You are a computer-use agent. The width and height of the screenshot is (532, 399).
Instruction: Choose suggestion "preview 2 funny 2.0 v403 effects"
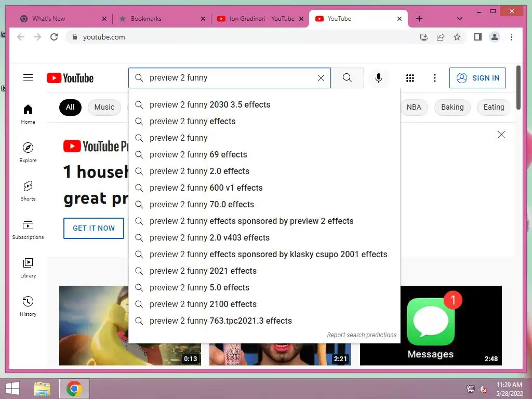(x=264, y=238)
